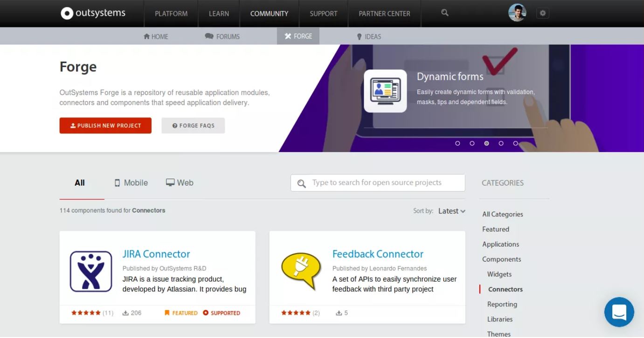Screen dimensions: 644x338
Task: Open the chat support bubble
Action: click(x=619, y=312)
